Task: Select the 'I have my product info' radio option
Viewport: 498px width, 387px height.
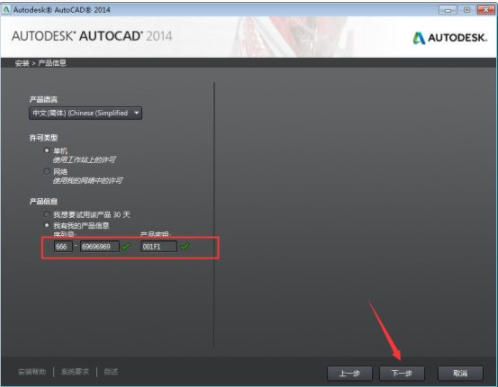Action: (47, 225)
